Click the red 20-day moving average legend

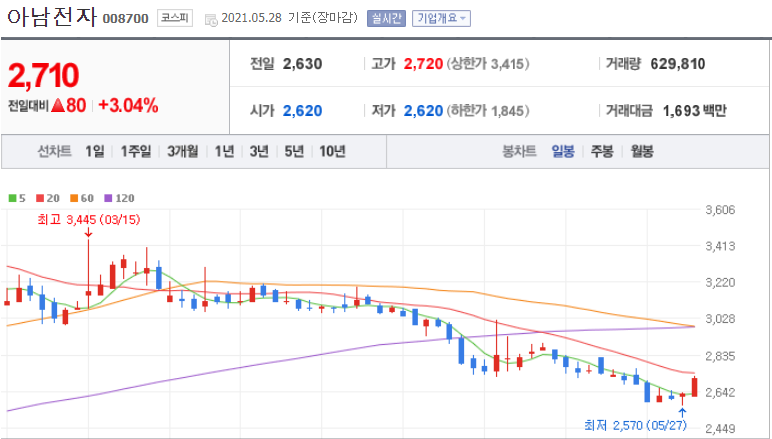click(x=48, y=198)
